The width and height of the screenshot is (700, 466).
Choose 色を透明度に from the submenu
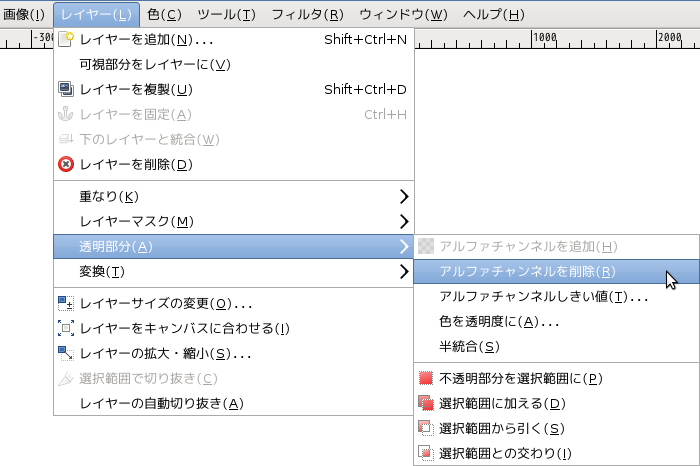pyautogui.click(x=499, y=321)
